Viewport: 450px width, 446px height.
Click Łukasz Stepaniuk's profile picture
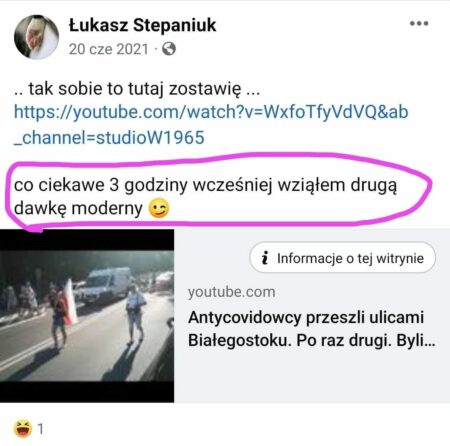pos(36,37)
